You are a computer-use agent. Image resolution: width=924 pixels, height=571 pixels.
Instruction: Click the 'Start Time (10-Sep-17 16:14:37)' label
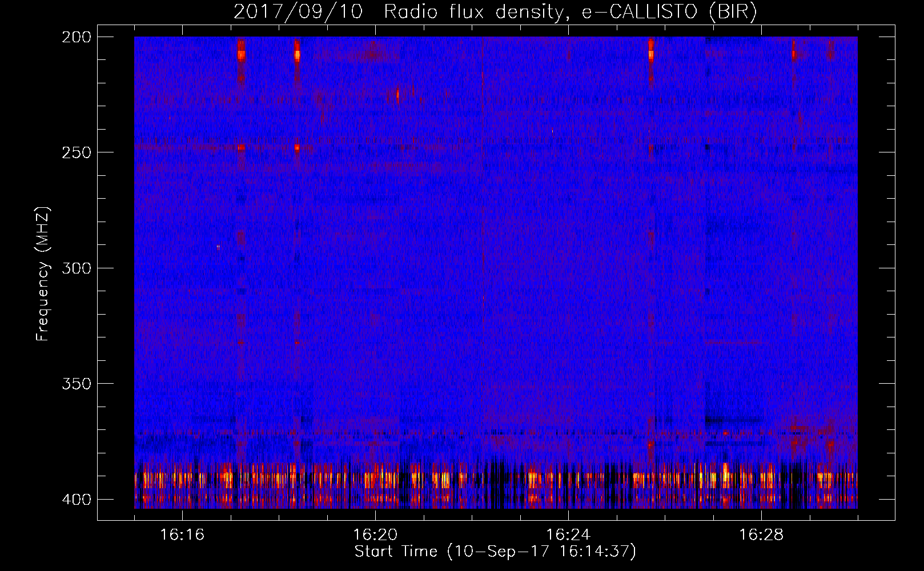point(495,552)
